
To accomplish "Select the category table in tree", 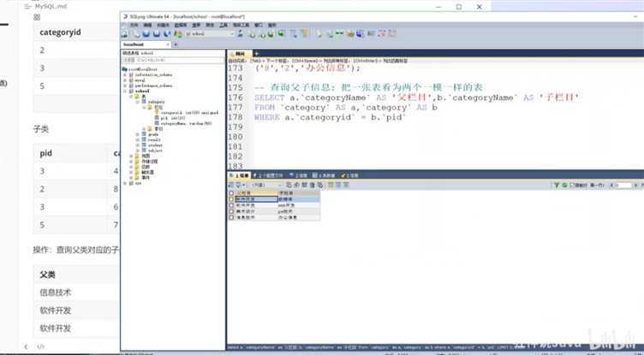I will point(156,102).
